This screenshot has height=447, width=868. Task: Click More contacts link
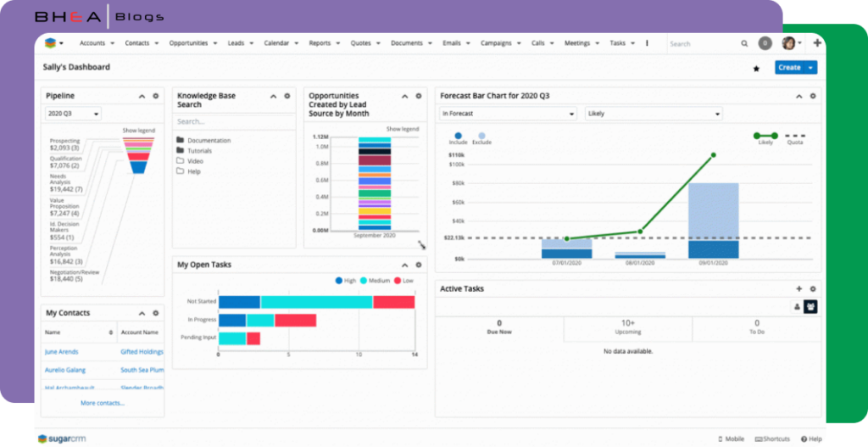pos(103,403)
